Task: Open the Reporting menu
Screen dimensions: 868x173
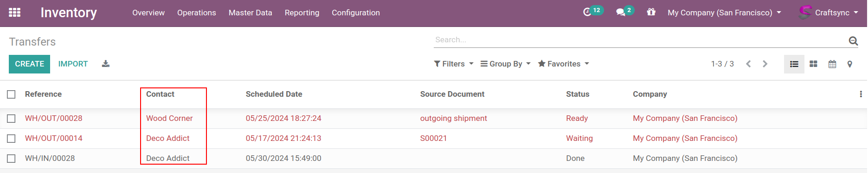Action: click(302, 13)
